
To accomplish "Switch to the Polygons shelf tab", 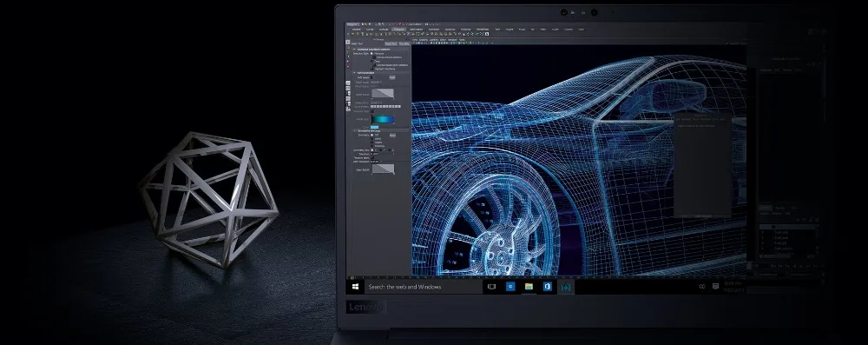I will coord(398,30).
